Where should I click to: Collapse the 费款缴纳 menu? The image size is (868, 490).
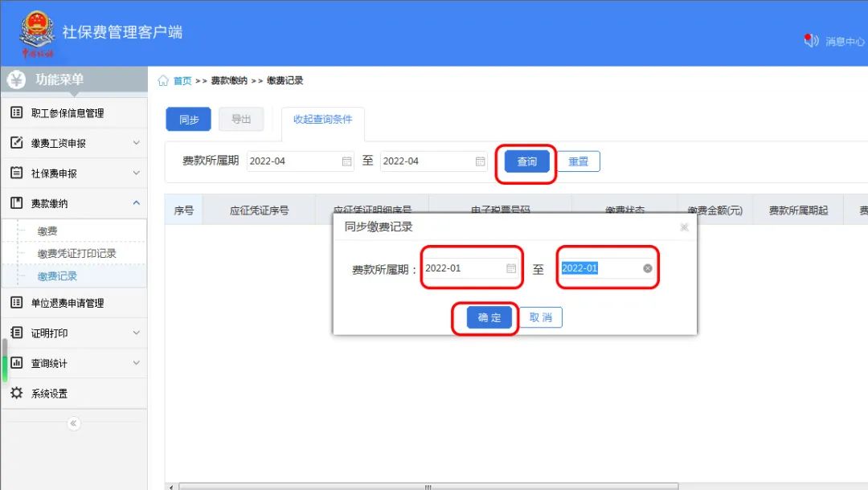click(x=136, y=203)
